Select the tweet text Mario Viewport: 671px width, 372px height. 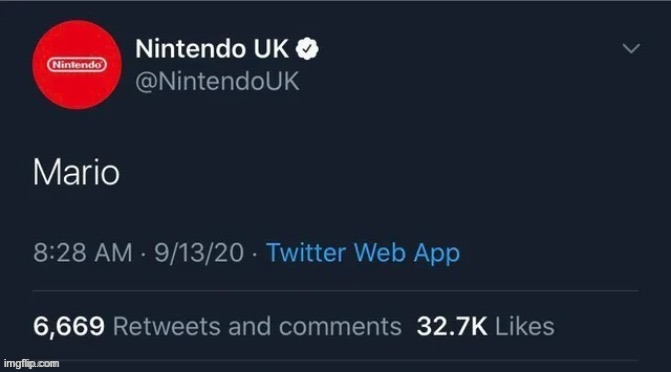point(76,173)
